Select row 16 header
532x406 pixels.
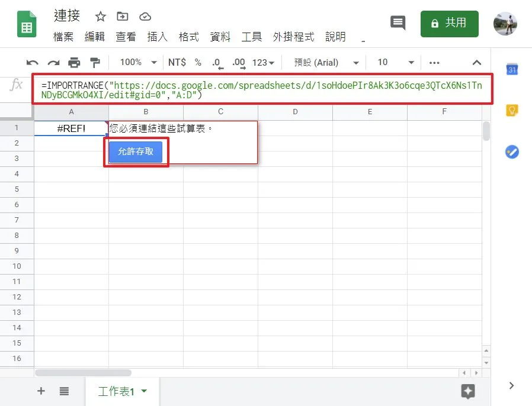[x=17, y=359]
